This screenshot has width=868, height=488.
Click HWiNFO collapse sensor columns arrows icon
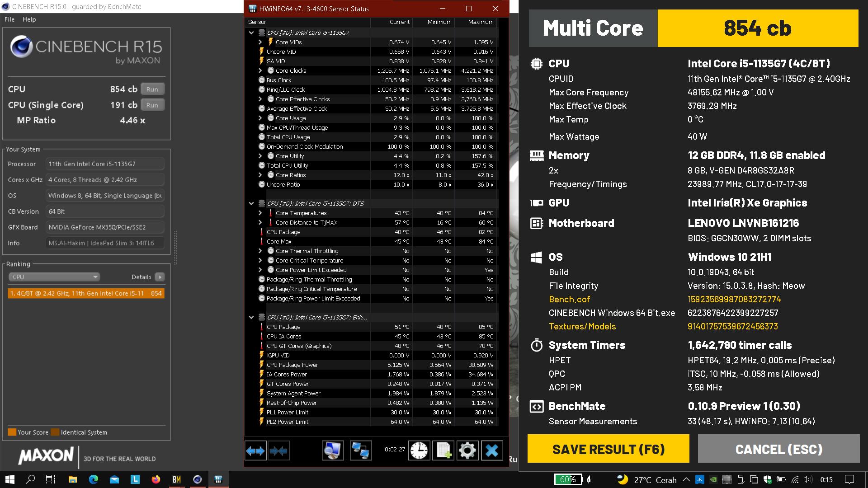coord(278,450)
